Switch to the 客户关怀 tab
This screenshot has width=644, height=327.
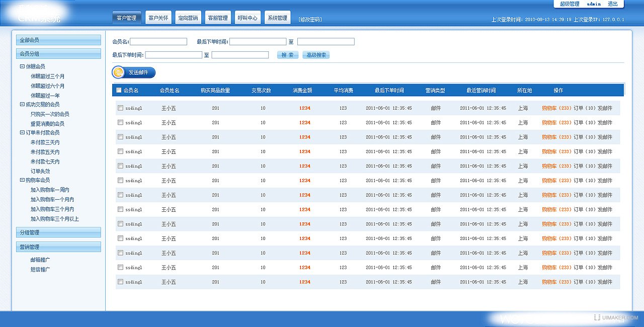[x=158, y=18]
